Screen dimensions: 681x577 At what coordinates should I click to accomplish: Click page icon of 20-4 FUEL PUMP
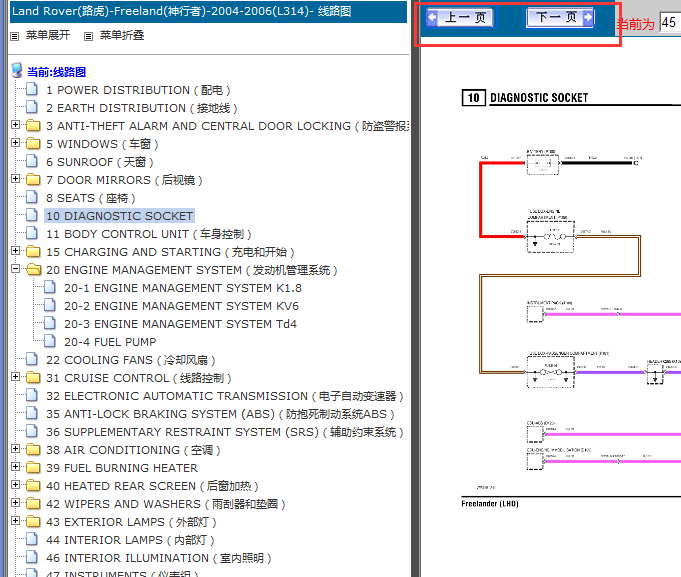click(50, 341)
